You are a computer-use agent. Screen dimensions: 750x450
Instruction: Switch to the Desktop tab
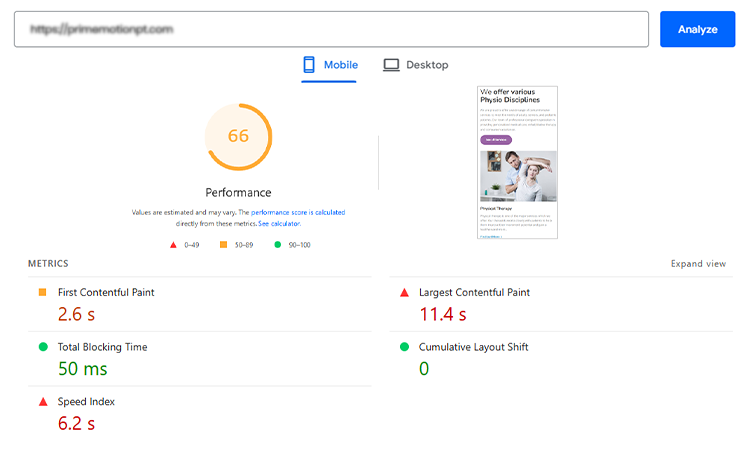pyautogui.click(x=415, y=65)
